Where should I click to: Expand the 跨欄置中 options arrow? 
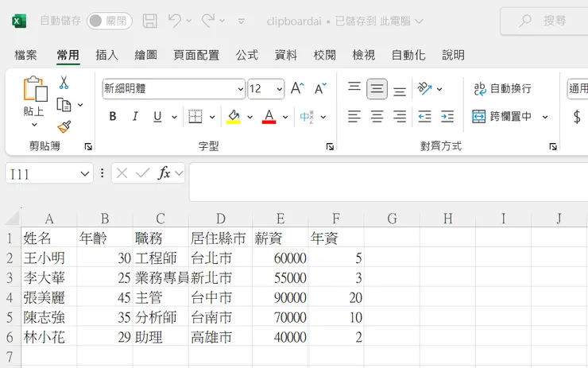[x=545, y=117]
